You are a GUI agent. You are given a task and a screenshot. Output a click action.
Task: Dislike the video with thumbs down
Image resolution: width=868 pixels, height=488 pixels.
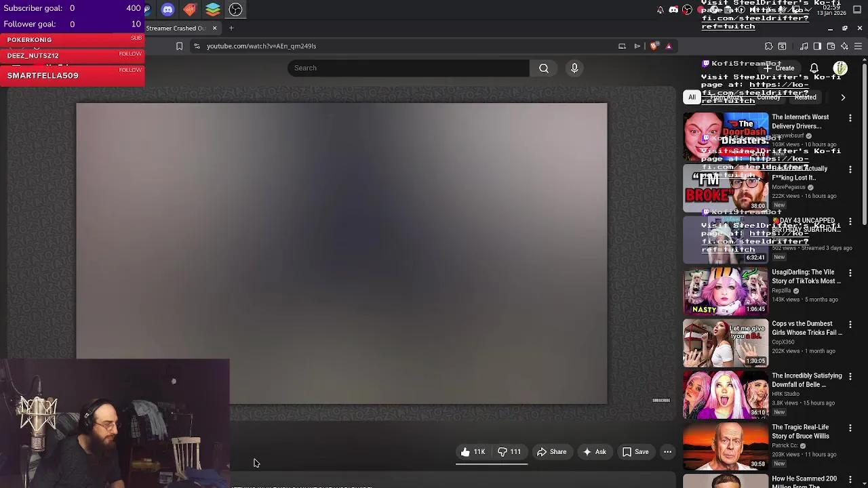[509, 452]
